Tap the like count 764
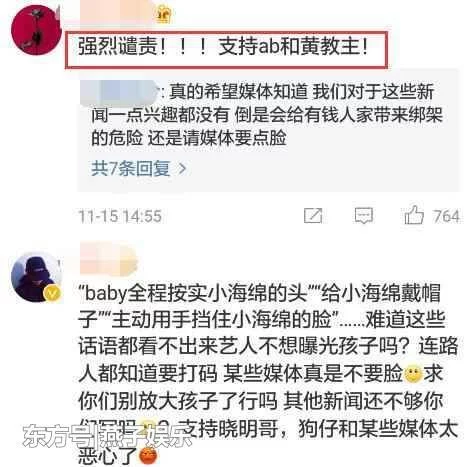Viewport: 469px width, 467px height. click(446, 216)
